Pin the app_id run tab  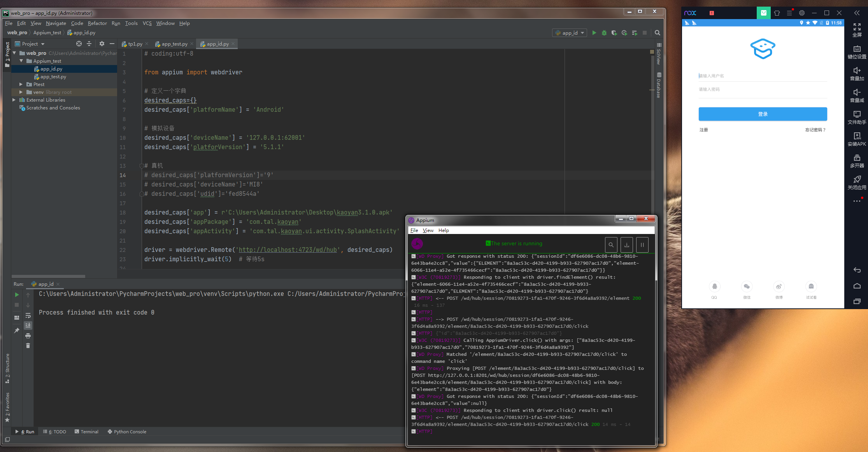click(16, 331)
